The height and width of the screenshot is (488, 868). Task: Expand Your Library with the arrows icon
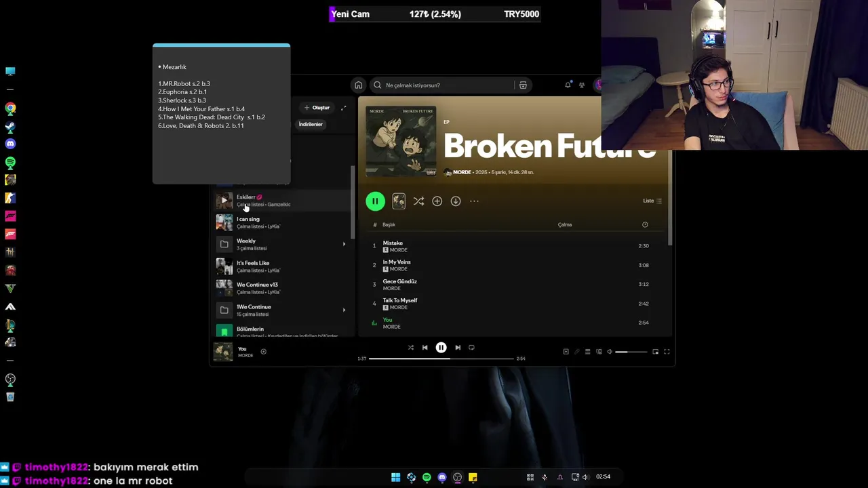343,108
